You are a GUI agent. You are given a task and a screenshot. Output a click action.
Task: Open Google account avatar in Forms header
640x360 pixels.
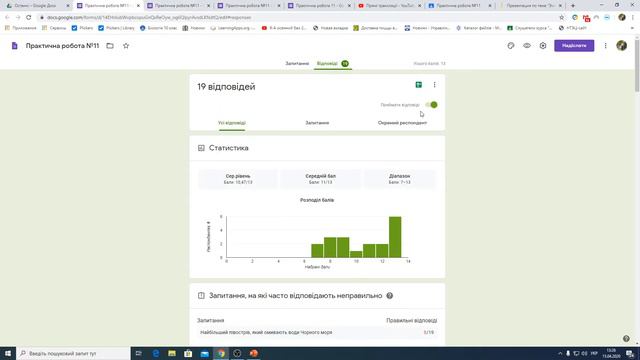click(622, 46)
